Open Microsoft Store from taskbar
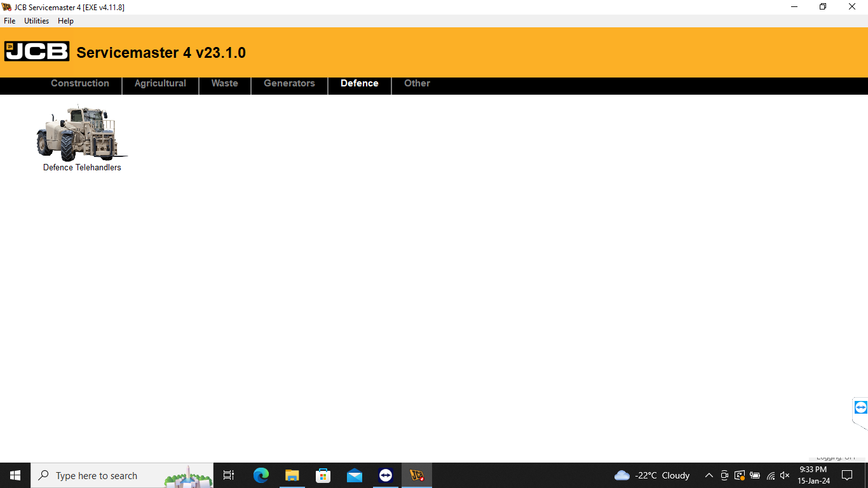 [x=323, y=475]
